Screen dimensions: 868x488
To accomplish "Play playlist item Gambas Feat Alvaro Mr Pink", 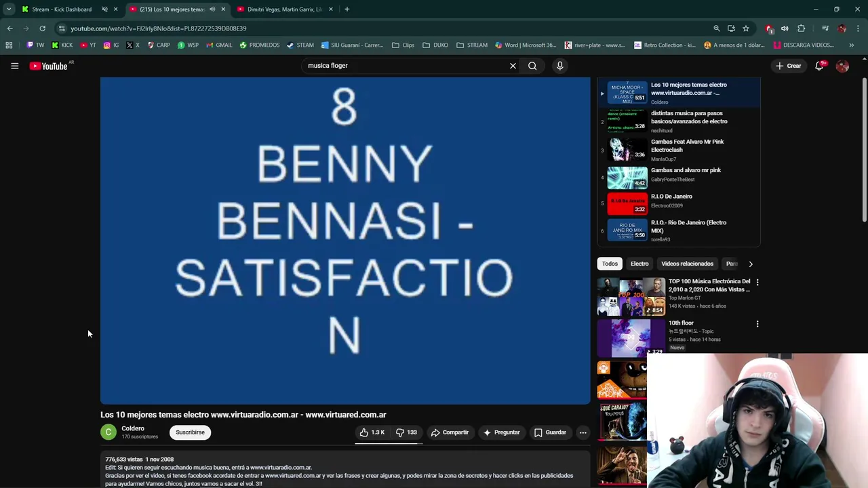I will point(678,150).
